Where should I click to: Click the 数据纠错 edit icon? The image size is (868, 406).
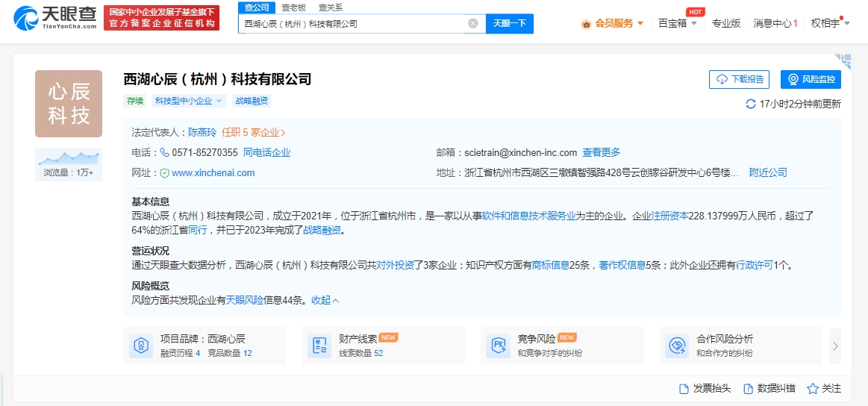[749, 389]
